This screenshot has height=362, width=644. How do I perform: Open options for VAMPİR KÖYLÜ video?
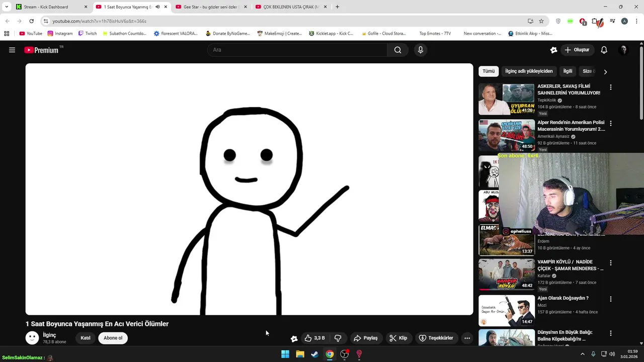pos(611,262)
